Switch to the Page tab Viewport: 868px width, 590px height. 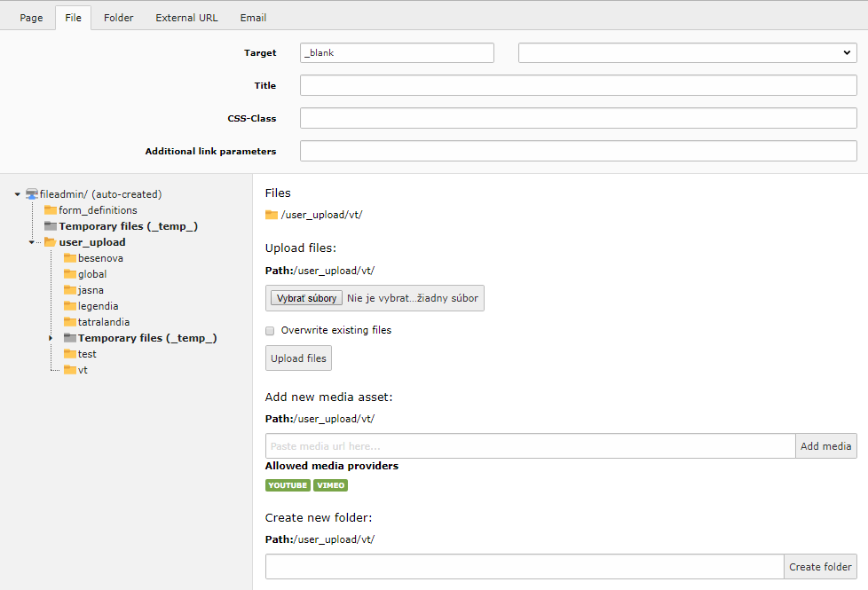31,18
